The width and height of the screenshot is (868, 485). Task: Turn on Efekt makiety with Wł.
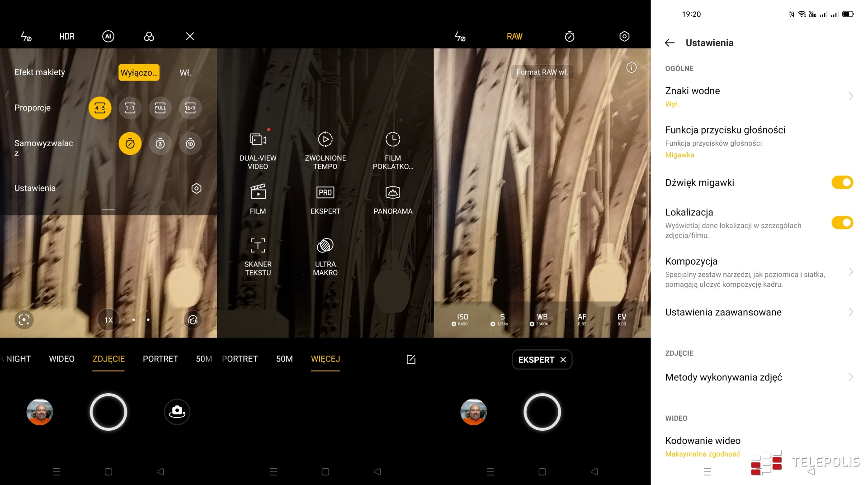coord(185,72)
